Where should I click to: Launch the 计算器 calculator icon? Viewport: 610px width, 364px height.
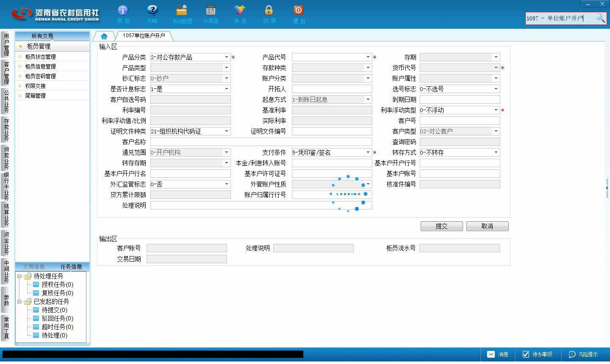coord(211,14)
